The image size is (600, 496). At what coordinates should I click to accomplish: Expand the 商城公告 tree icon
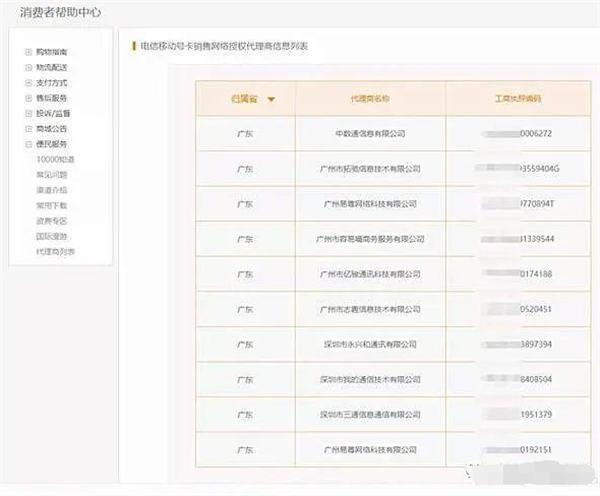28,129
